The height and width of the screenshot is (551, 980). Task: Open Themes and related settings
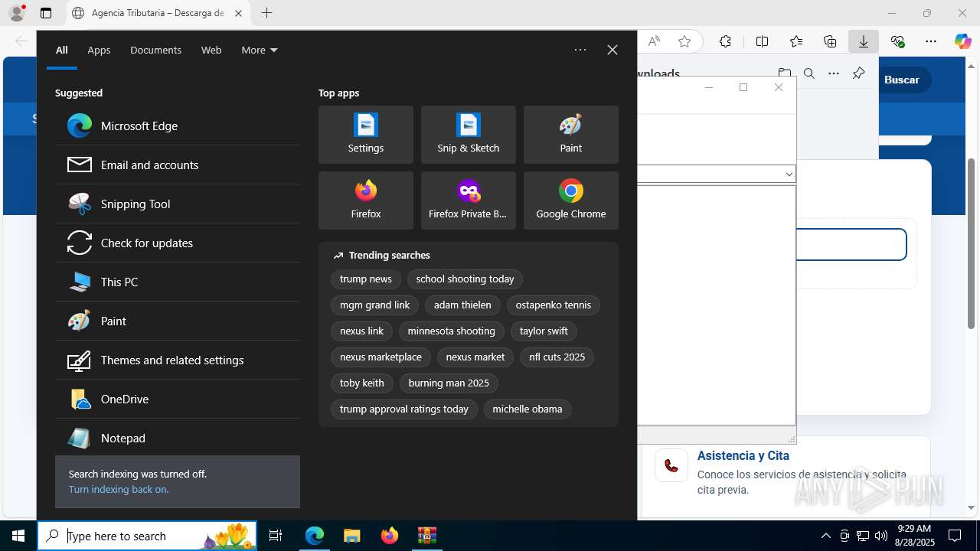pyautogui.click(x=178, y=360)
